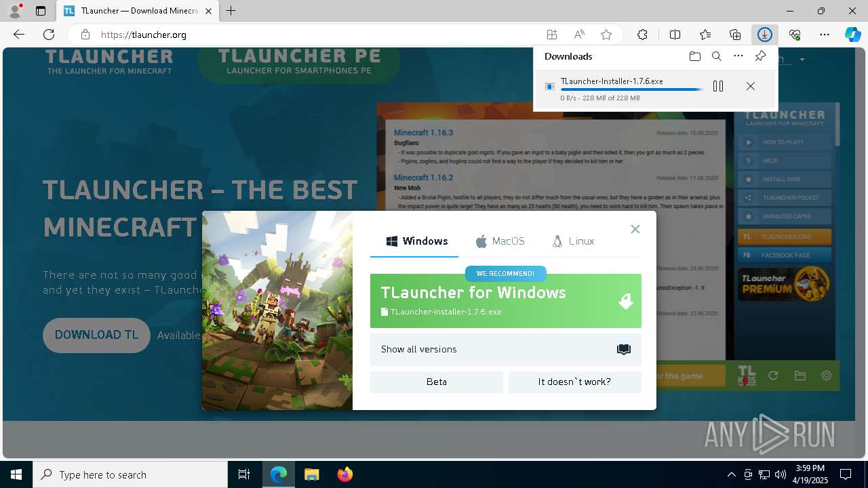Open the language dropdown arrow in the header
Screen dimensions: 868x488
coord(802,60)
